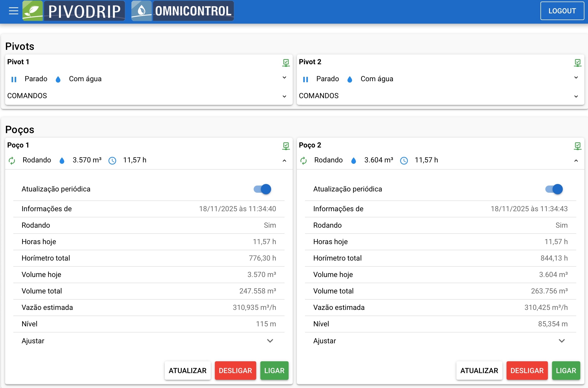Click the Omnicontrol water drop logo
The image size is (588, 388).
point(141,11)
